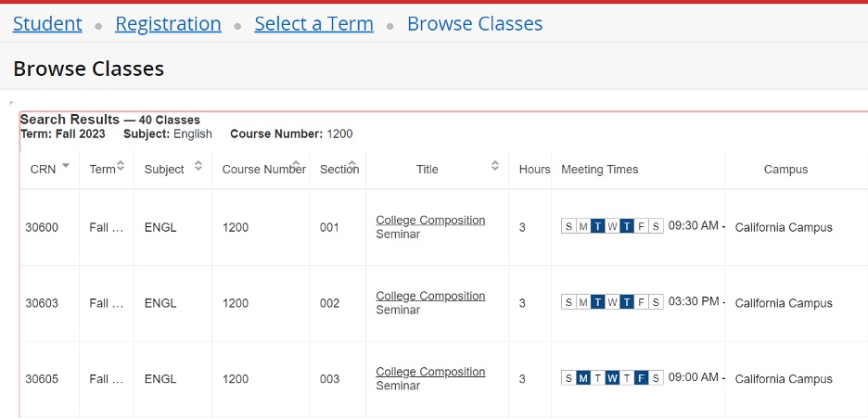Image resolution: width=868 pixels, height=419 pixels.
Task: Open College Composition link for section 001
Action: 430,221
